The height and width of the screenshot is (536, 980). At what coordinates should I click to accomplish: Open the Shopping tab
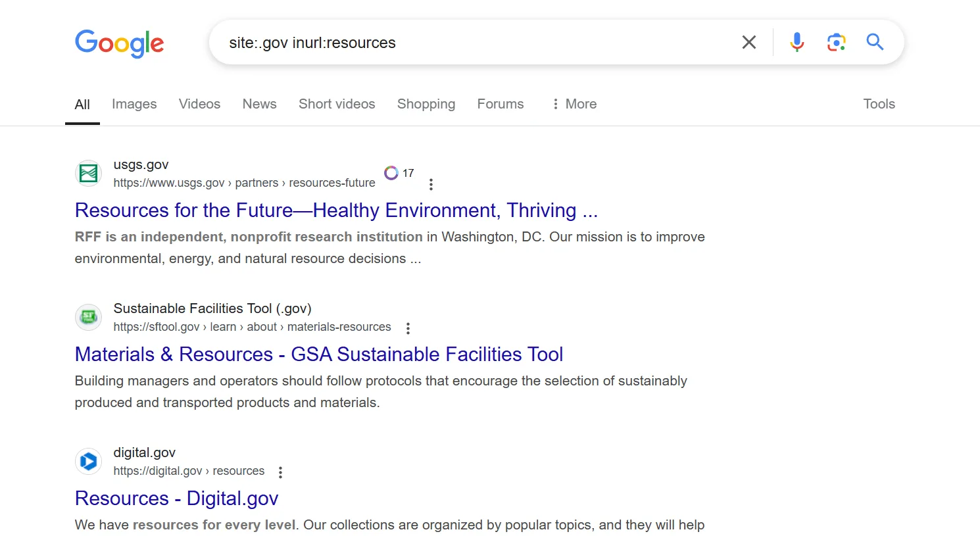pos(426,104)
